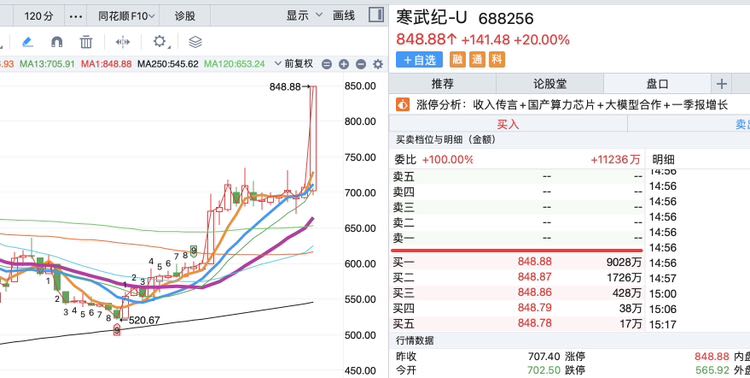Viewport: 750px width, 378px height.
Task: Switch to the 盘口 tab
Action: point(657,84)
